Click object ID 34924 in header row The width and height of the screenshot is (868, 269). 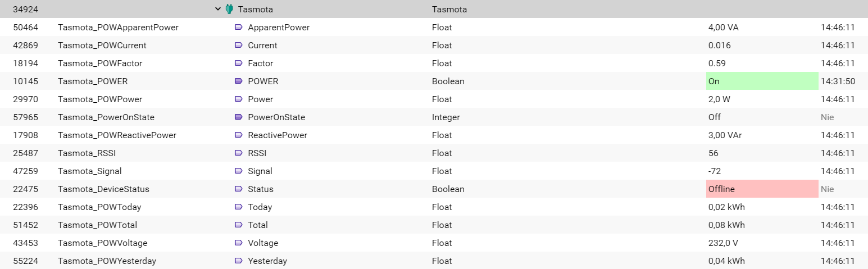tap(25, 9)
